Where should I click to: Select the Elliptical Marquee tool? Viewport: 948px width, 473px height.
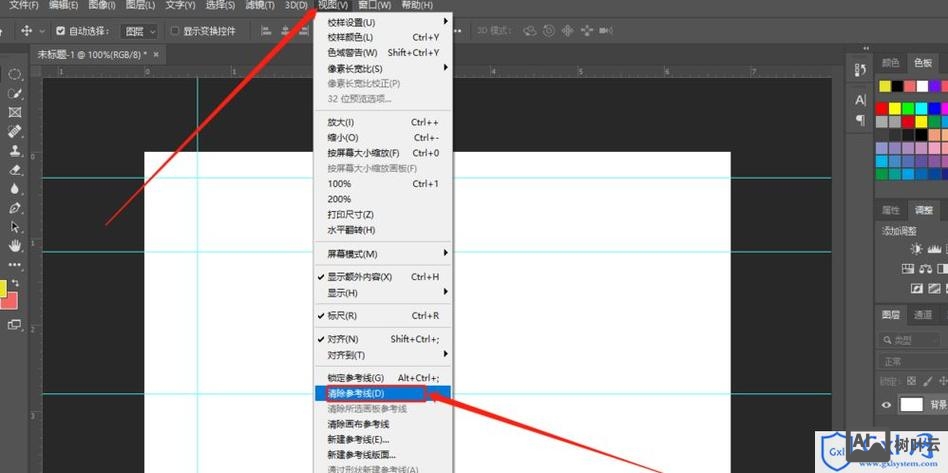15,74
